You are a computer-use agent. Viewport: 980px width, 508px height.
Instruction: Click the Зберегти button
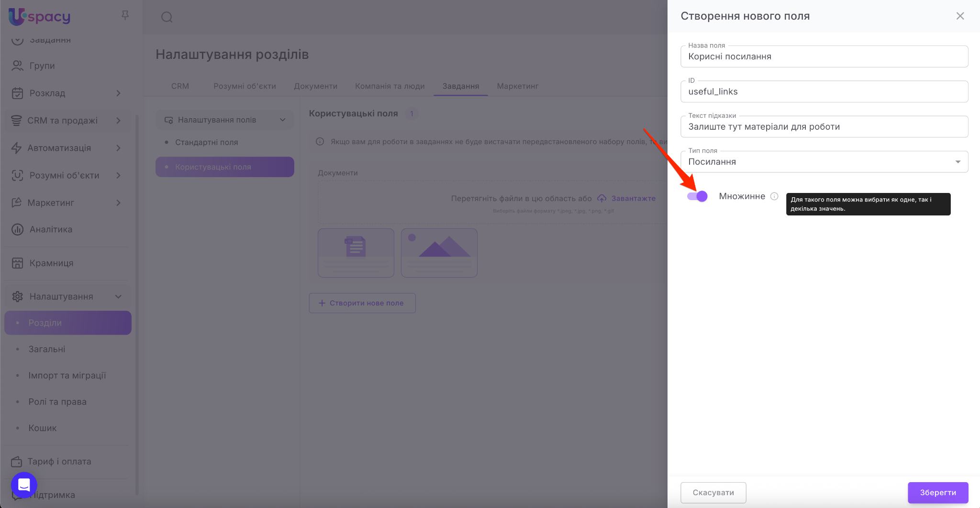pyautogui.click(x=937, y=493)
